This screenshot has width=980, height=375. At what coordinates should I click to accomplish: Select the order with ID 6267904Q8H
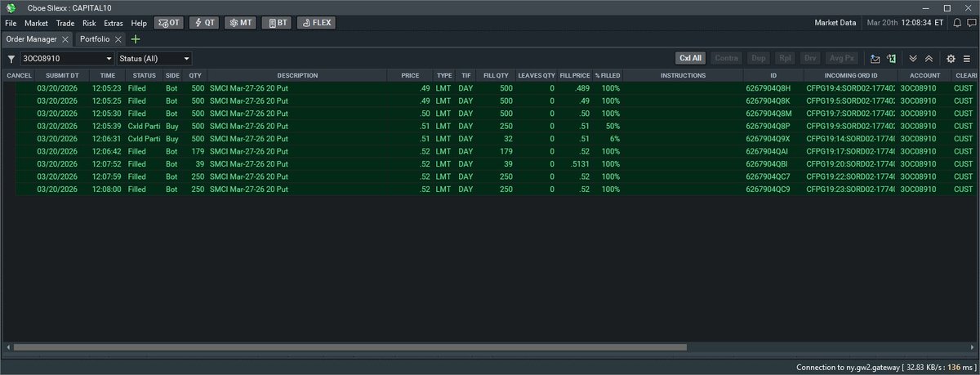[490, 88]
